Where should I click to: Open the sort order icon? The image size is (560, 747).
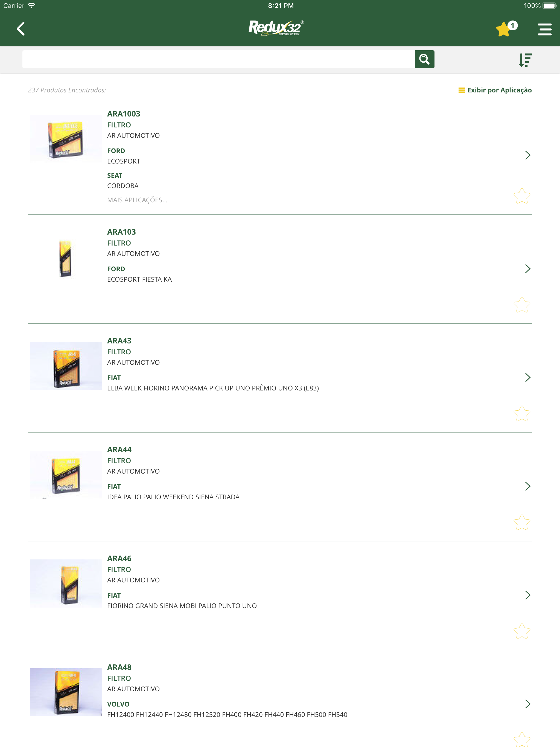[525, 60]
